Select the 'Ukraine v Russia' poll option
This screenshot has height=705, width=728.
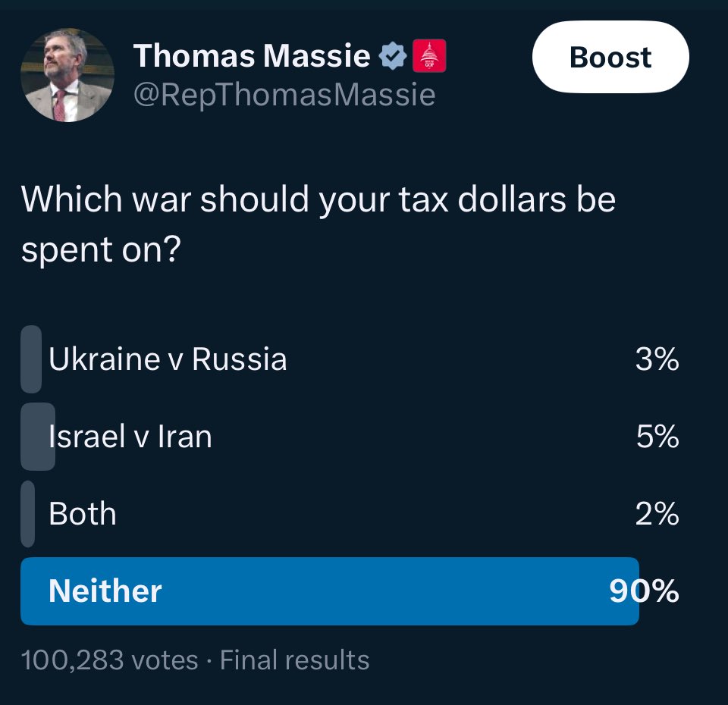tap(168, 359)
